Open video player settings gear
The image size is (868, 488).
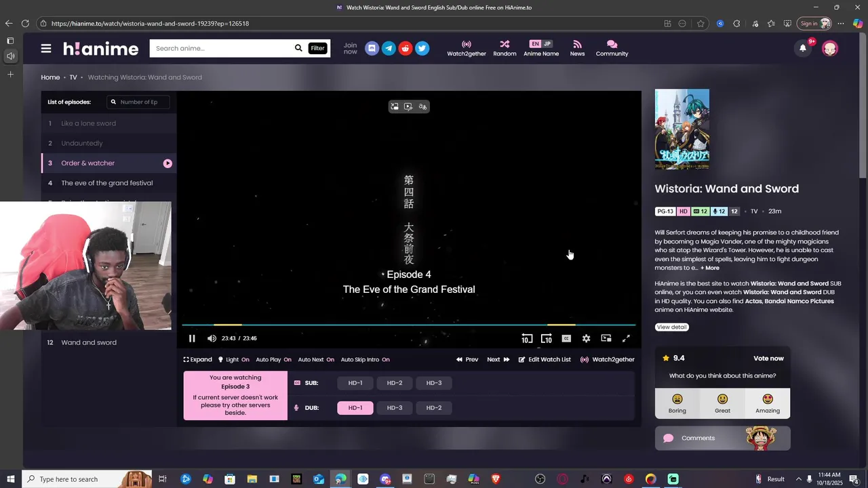586,338
